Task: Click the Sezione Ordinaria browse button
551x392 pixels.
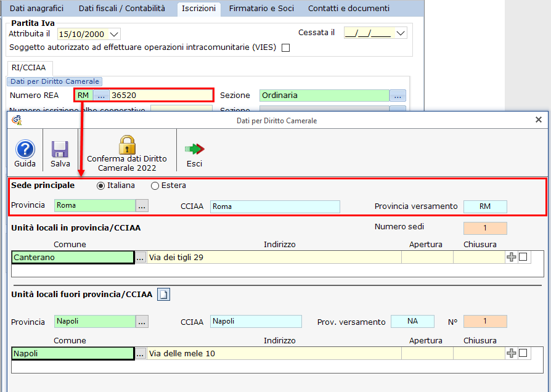Action: (398, 96)
